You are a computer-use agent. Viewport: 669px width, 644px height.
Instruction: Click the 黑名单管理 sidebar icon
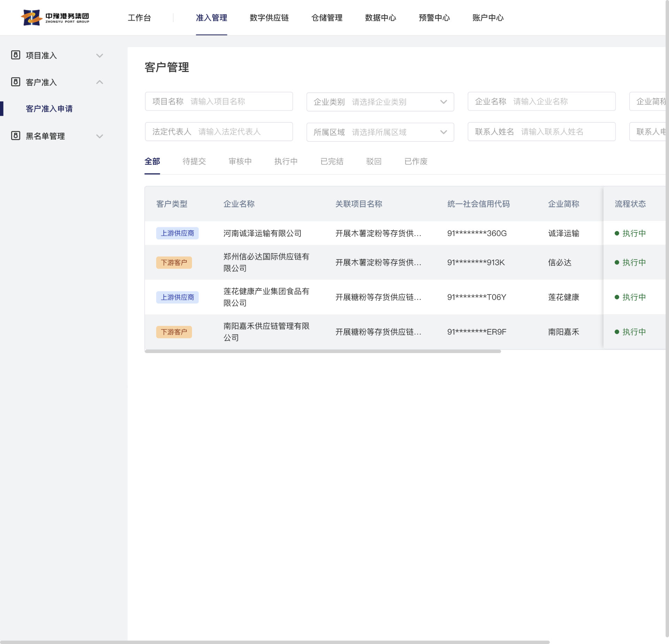(16, 136)
